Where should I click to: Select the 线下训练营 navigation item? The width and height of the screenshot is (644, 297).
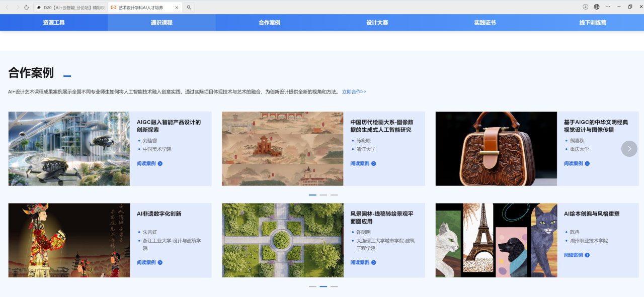pyautogui.click(x=593, y=23)
